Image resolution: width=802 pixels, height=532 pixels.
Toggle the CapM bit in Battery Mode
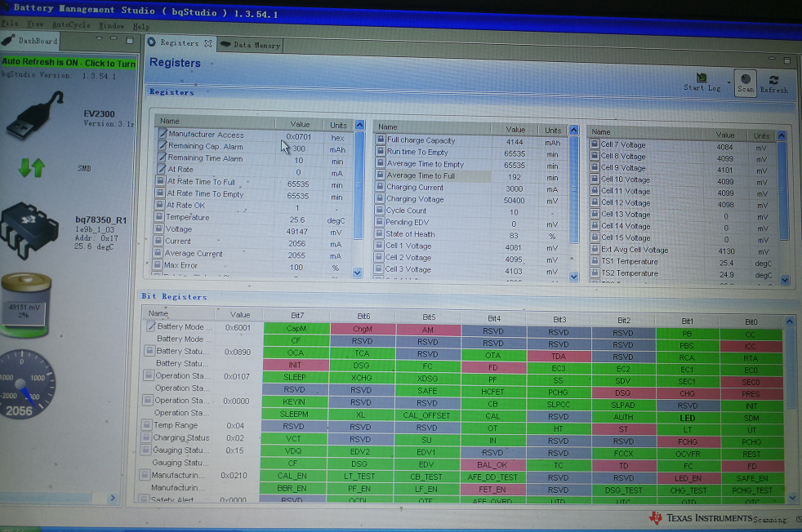click(296, 328)
